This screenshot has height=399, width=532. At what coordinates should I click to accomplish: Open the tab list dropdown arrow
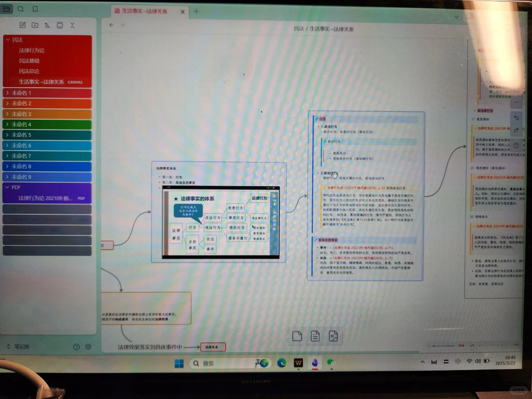pos(457,17)
